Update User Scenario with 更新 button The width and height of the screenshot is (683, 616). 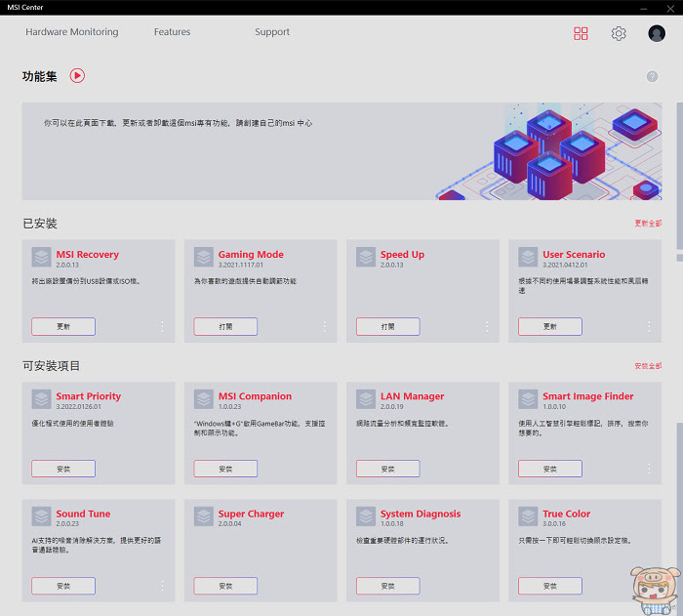(x=550, y=326)
